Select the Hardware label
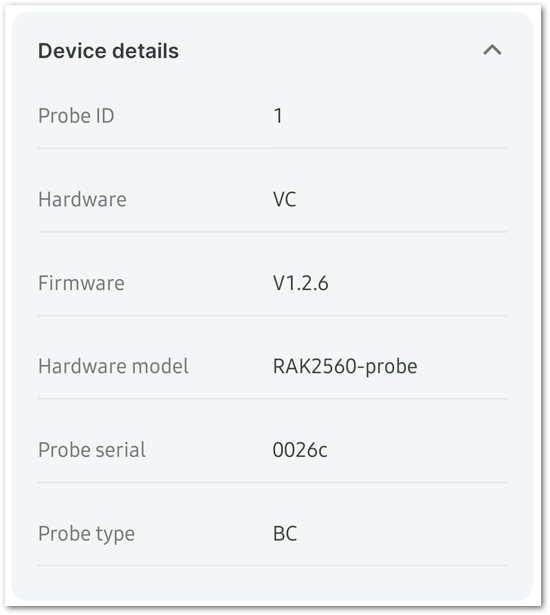This screenshot has height=615, width=550. 82,199
